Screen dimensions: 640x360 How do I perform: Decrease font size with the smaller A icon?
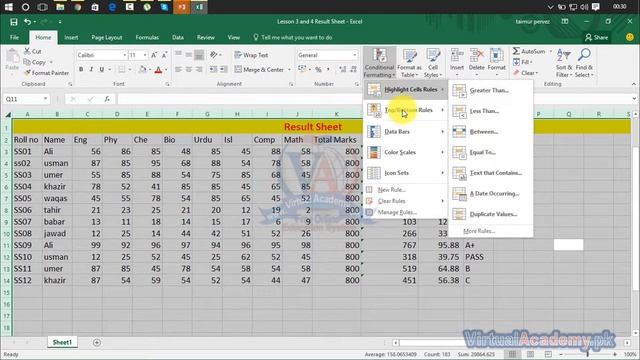point(164,55)
